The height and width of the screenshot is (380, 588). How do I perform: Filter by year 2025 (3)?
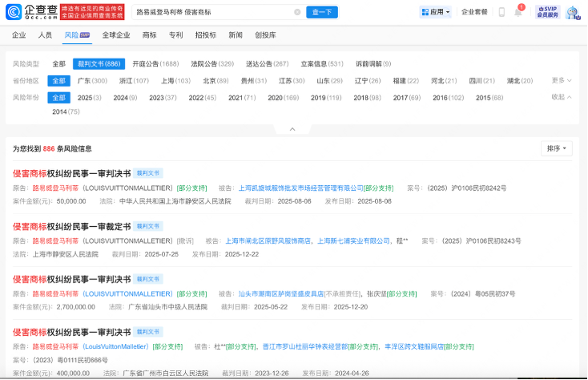coord(89,98)
